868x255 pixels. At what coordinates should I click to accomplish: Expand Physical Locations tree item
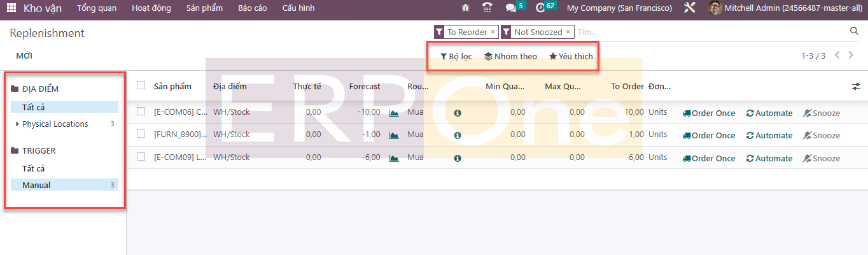point(17,124)
